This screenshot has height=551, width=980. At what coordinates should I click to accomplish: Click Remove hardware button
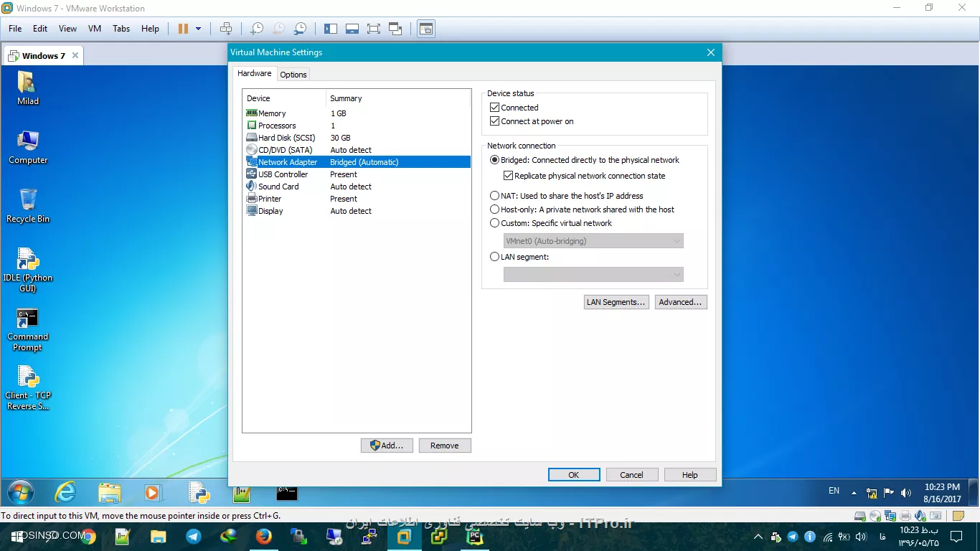click(445, 446)
